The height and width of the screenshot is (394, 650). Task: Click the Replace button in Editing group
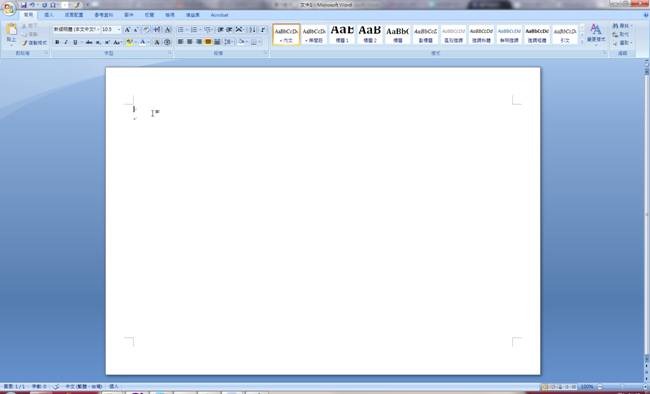click(621, 34)
